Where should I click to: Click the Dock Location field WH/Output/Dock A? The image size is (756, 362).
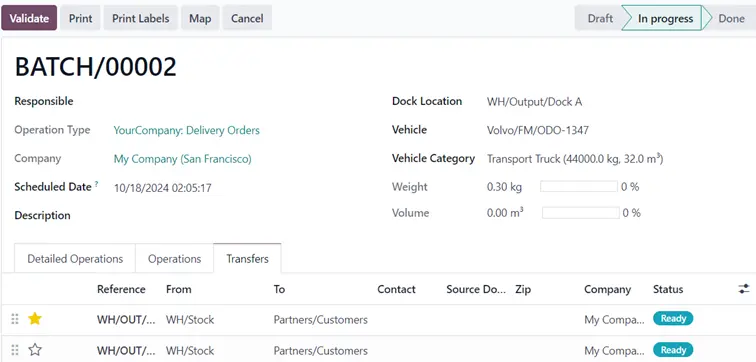pos(534,102)
